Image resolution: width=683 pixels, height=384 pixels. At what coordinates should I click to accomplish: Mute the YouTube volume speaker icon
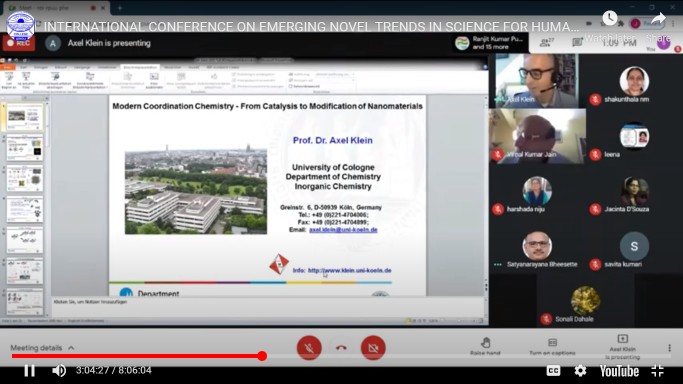click(x=59, y=371)
